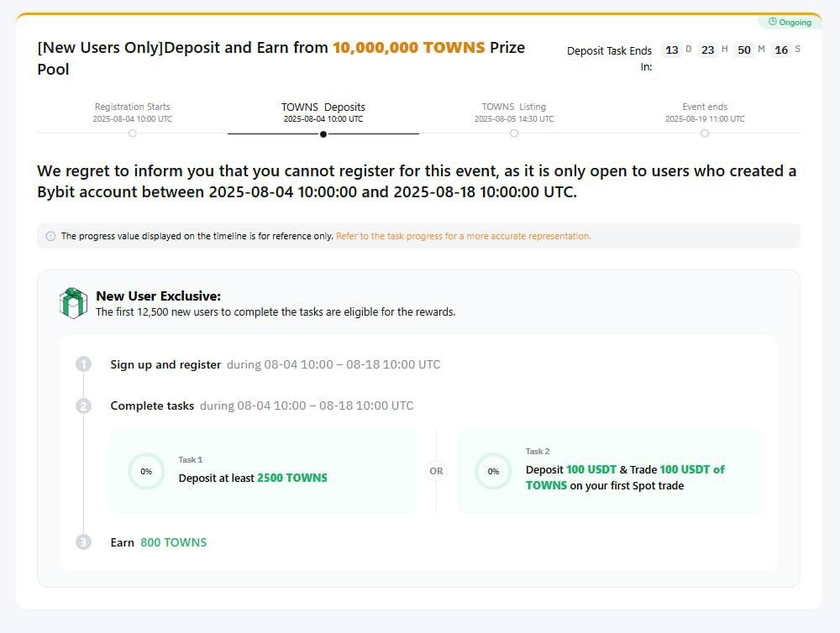Select the Event ends timeline marker
840x633 pixels.
705,133
